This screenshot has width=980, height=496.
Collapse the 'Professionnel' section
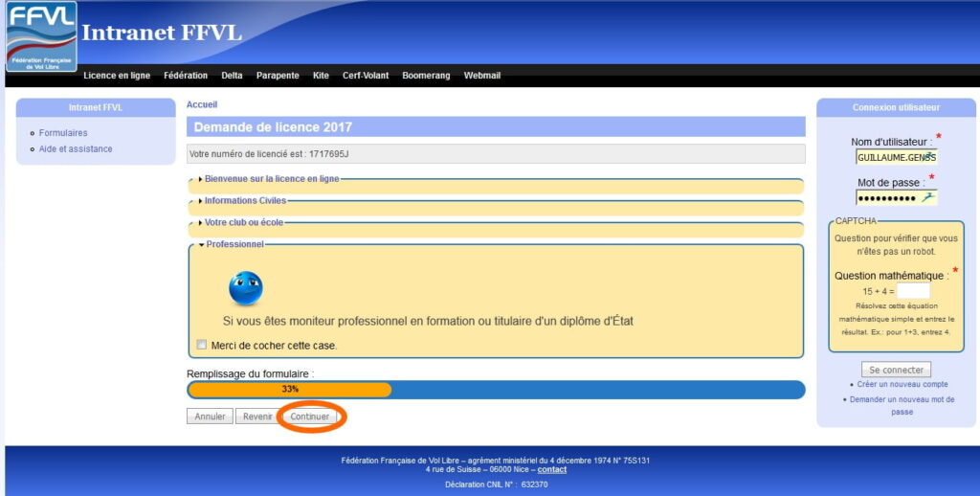click(x=234, y=244)
